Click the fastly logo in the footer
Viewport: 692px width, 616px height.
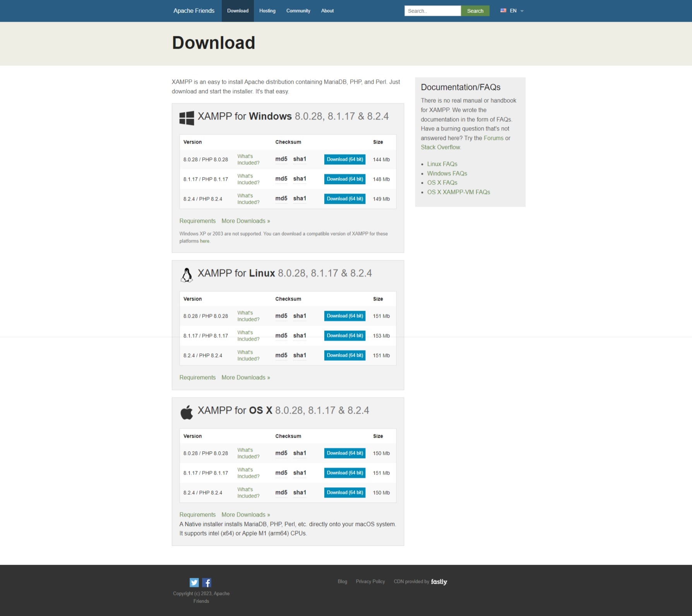pos(439,582)
